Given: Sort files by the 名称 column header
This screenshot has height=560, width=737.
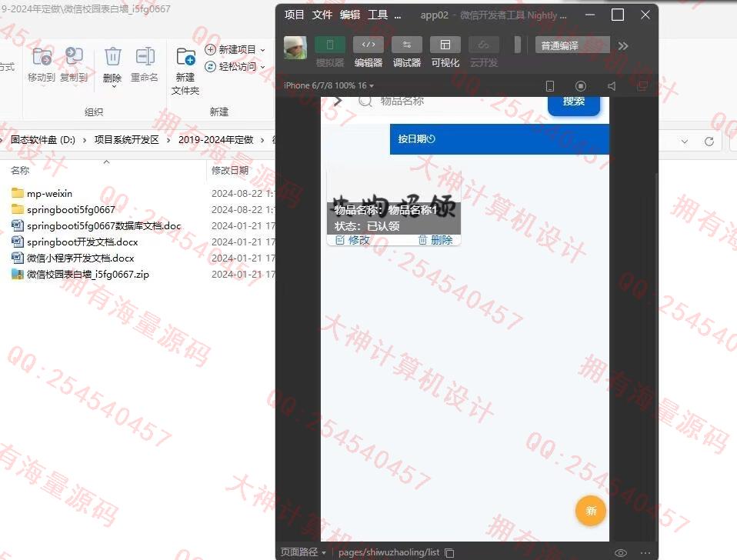Looking at the screenshot, I should tap(20, 171).
